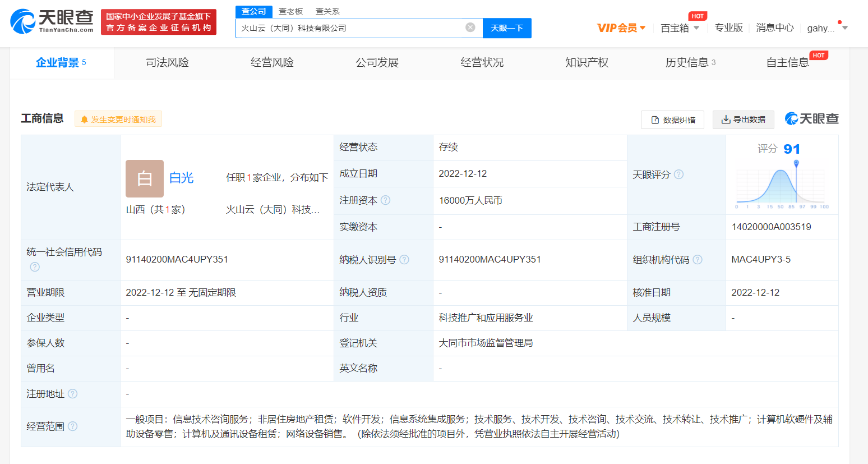Click the help icon next to 注册地址

(73, 394)
